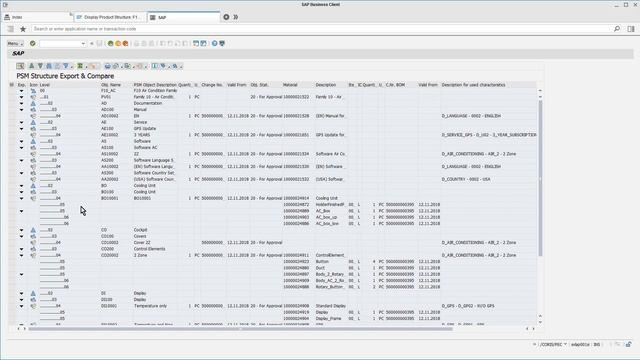Viewport: 640px width, 360px height.
Task: Switch to the Display Product Structure tab
Action: [x=109, y=17]
